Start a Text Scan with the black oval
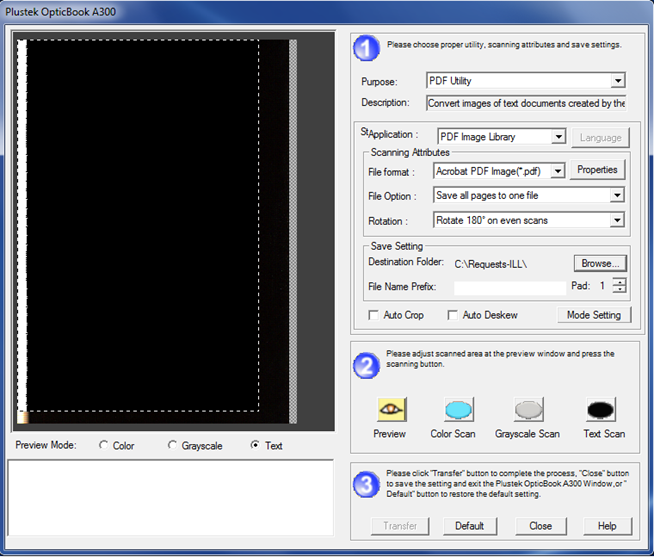The width and height of the screenshot is (654, 557). coord(600,410)
